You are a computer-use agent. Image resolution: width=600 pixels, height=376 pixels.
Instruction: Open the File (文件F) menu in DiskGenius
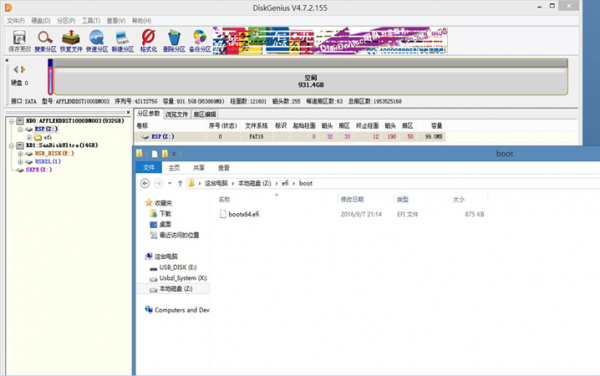(16, 21)
